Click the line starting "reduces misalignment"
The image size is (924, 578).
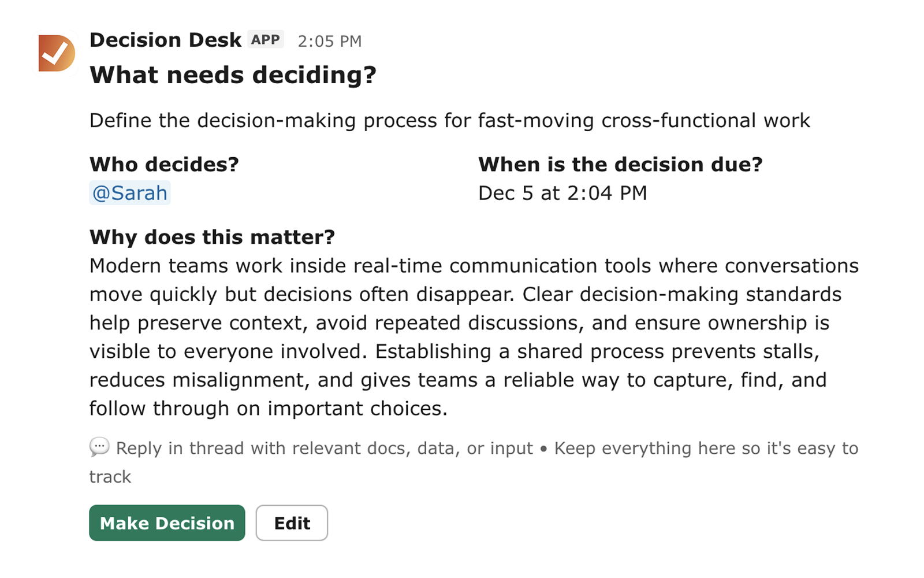pyautogui.click(x=457, y=380)
